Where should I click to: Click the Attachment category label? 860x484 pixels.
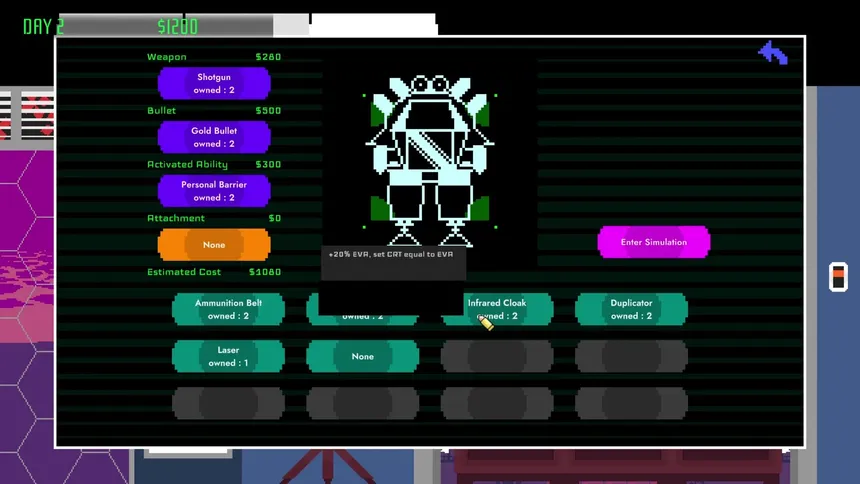pyautogui.click(x=176, y=218)
